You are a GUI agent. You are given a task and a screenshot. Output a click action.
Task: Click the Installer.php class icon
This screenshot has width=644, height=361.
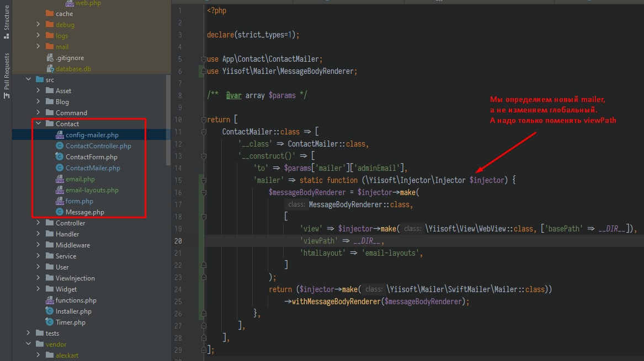click(x=50, y=311)
